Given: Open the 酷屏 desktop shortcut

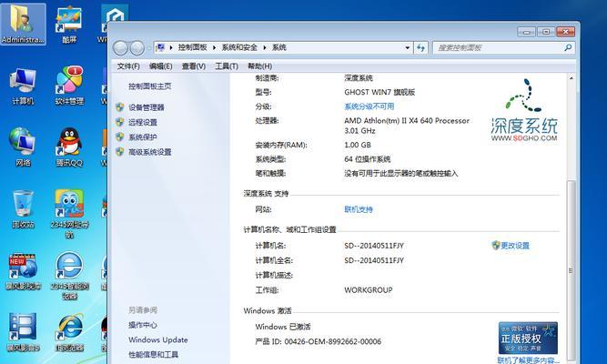Looking at the screenshot, I should click(69, 25).
